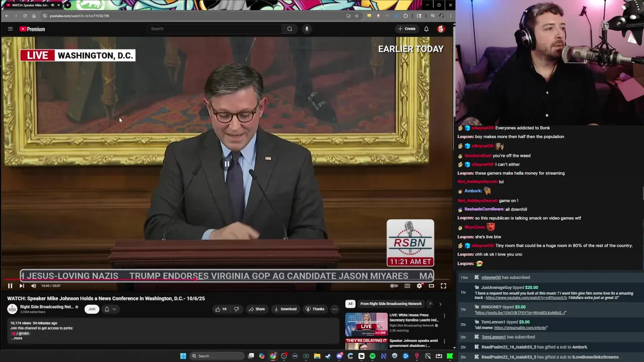
Task: Open video player settings gear
Action: point(419,286)
